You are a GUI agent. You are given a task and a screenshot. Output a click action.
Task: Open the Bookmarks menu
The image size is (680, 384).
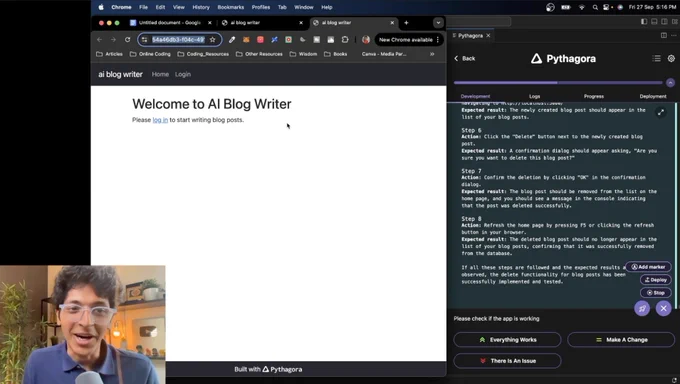click(x=230, y=7)
